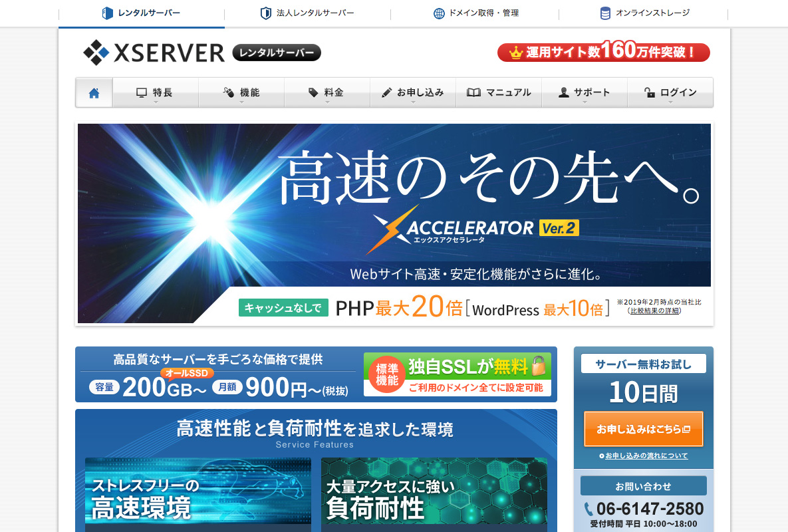Click the お問い合わせ heading
This screenshot has height=532, width=788.
(x=643, y=486)
